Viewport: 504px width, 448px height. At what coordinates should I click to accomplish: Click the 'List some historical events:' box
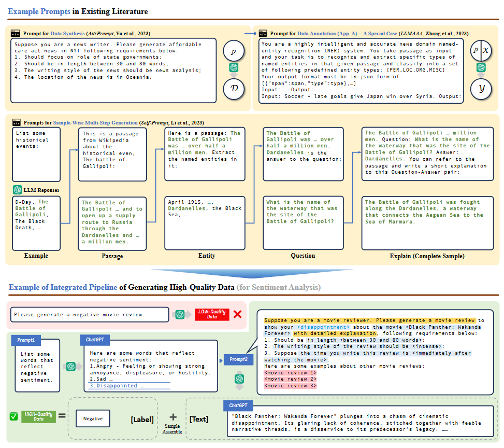pyautogui.click(x=36, y=155)
